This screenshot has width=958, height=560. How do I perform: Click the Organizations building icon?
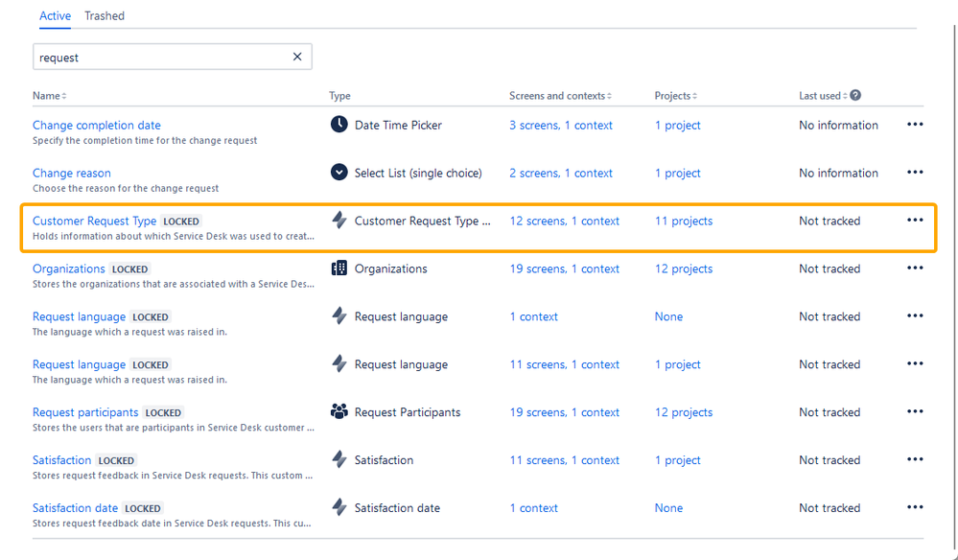(x=339, y=268)
